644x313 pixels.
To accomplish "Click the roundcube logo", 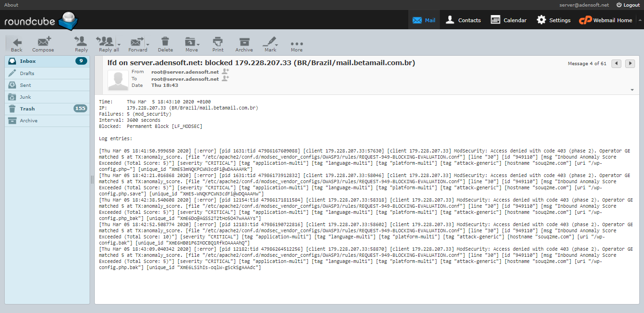I will 41,20.
